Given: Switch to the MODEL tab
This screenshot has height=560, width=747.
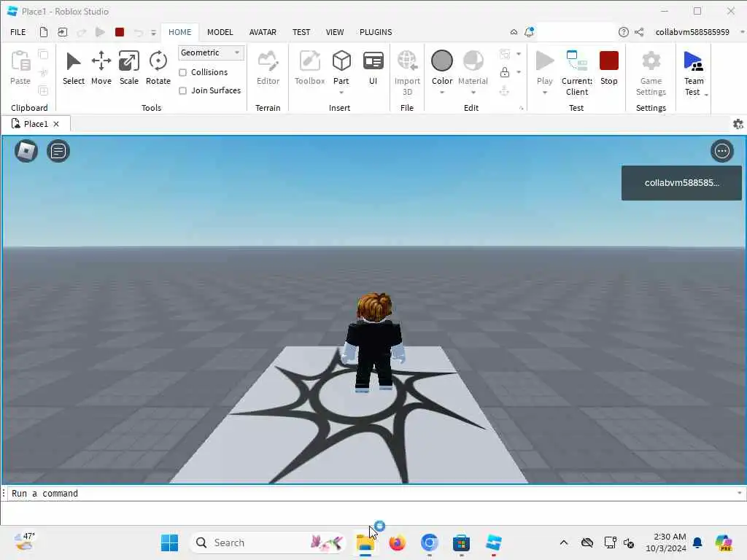Looking at the screenshot, I should 220,32.
